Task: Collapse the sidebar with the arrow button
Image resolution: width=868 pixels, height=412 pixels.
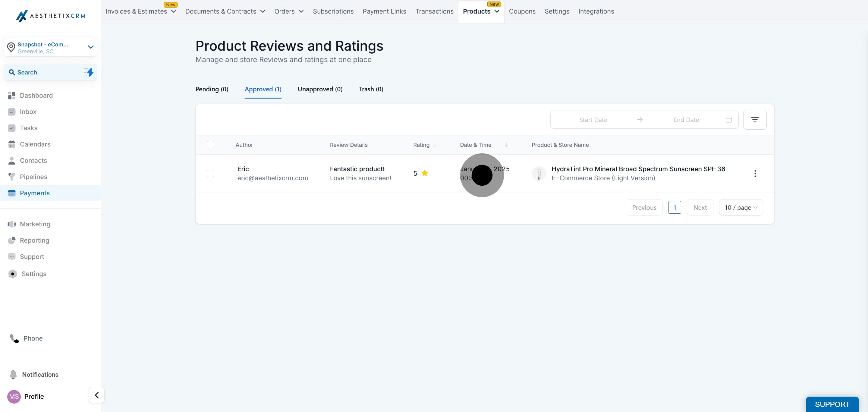Action: click(x=97, y=395)
